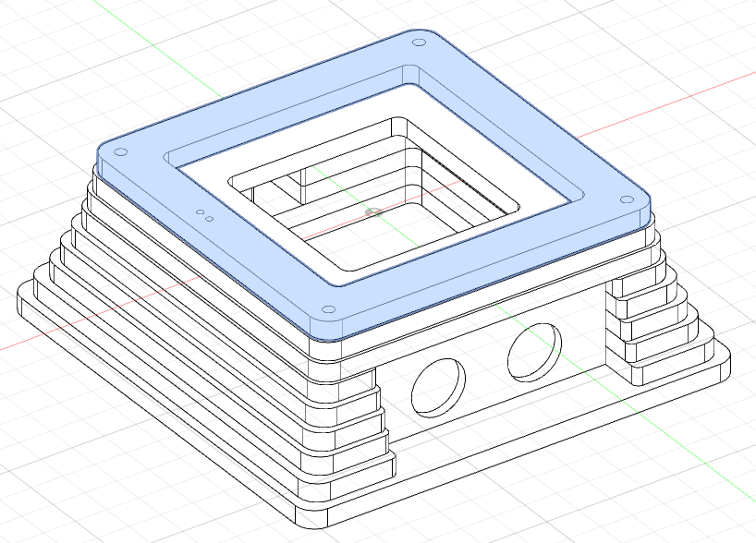
Task: Click the left large circular hole on front wall
Action: click(x=438, y=385)
